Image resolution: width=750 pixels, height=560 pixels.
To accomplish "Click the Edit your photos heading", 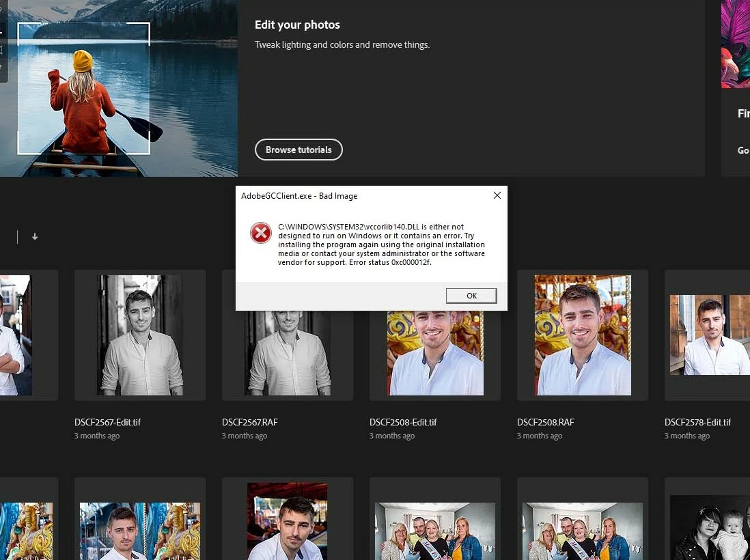I will coord(298,25).
